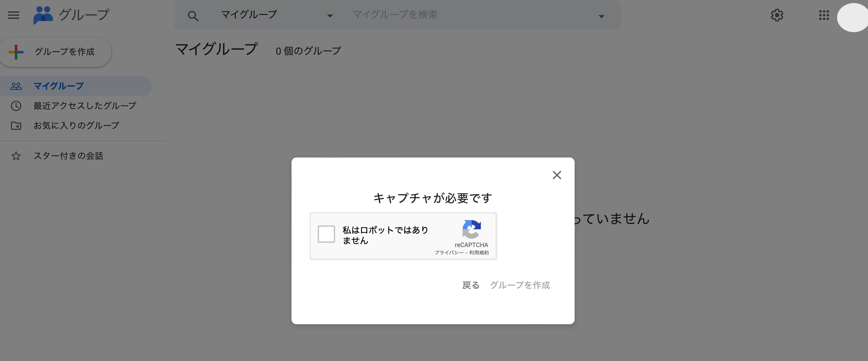
Task: Click the starred folder icon for favorites
Action: pos(16,126)
